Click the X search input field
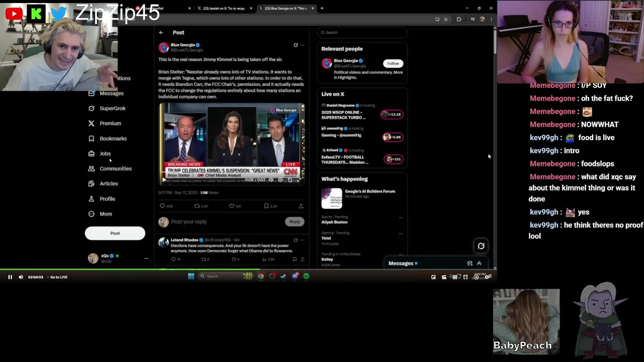 (x=362, y=33)
